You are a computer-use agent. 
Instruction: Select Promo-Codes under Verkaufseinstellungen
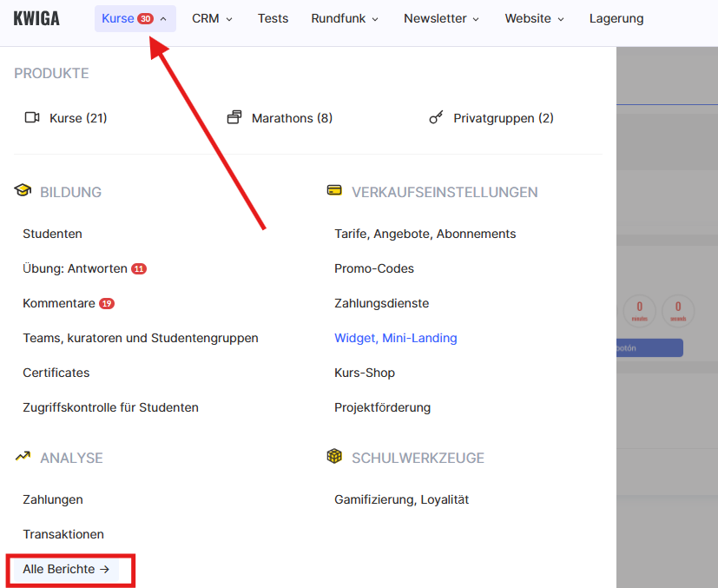pos(374,268)
